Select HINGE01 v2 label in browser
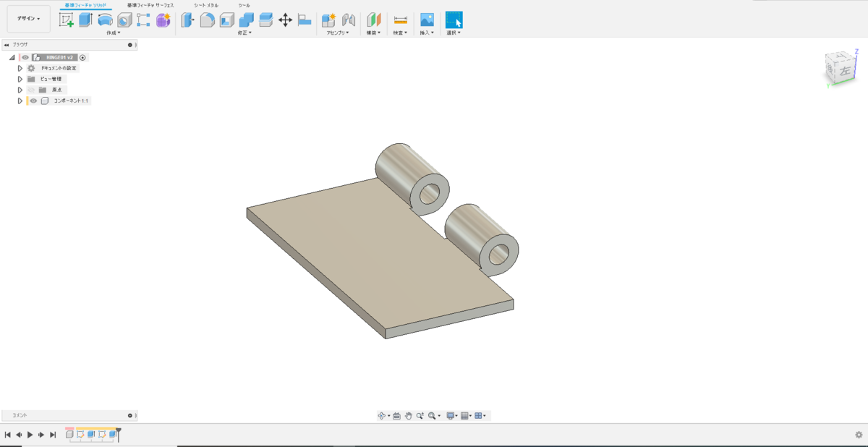The image size is (868, 447). pos(59,57)
